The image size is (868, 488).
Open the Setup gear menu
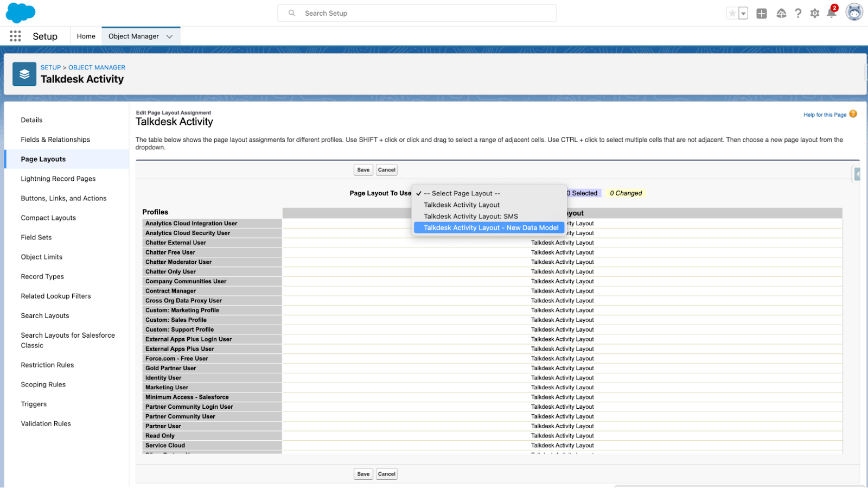pos(814,14)
